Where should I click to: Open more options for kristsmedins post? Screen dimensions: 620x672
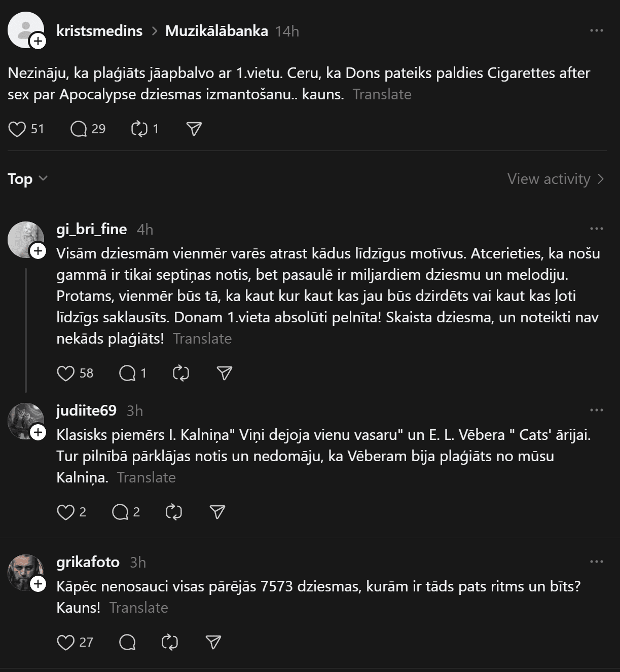(596, 31)
